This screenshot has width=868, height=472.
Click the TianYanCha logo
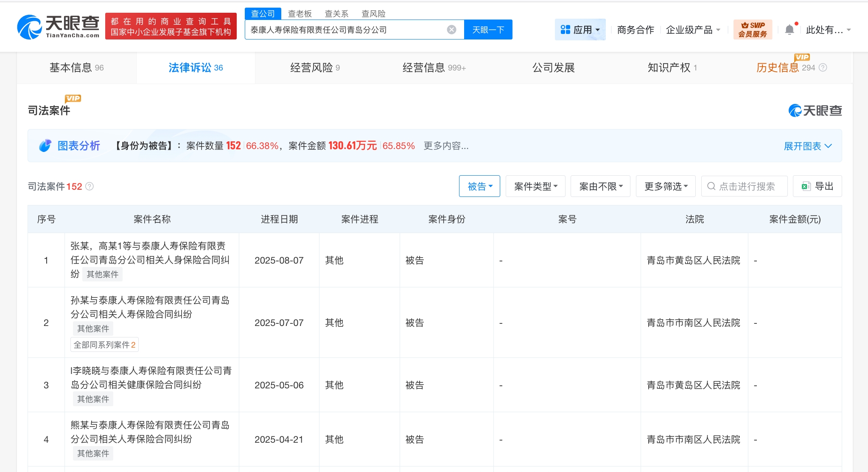tap(58, 27)
